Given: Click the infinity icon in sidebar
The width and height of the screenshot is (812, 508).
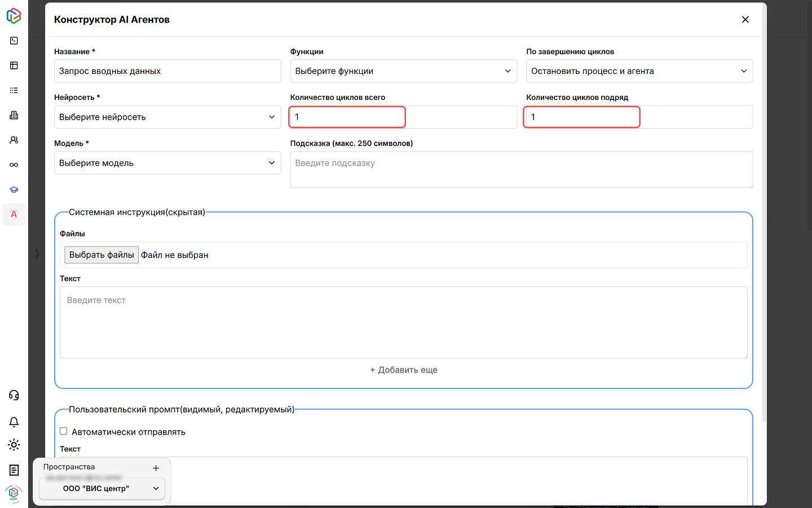Looking at the screenshot, I should click(x=14, y=165).
